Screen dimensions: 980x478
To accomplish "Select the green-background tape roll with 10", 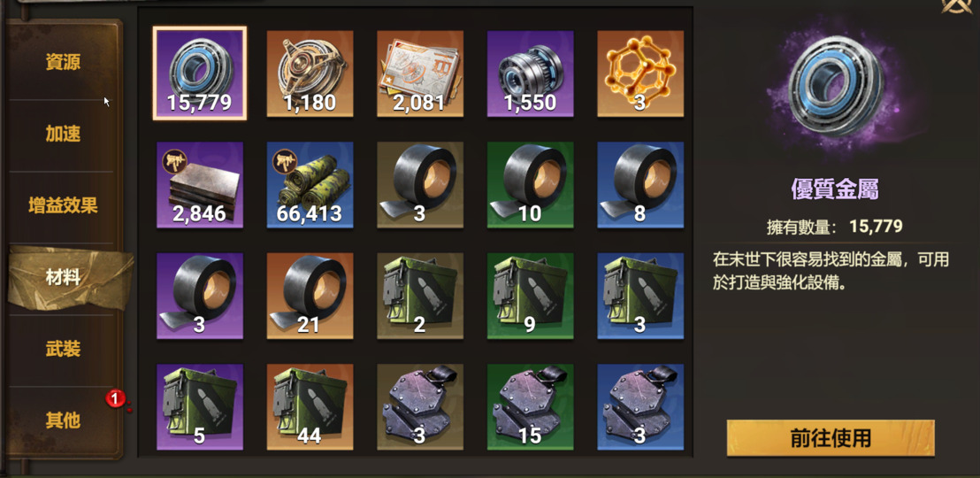I will click(530, 185).
